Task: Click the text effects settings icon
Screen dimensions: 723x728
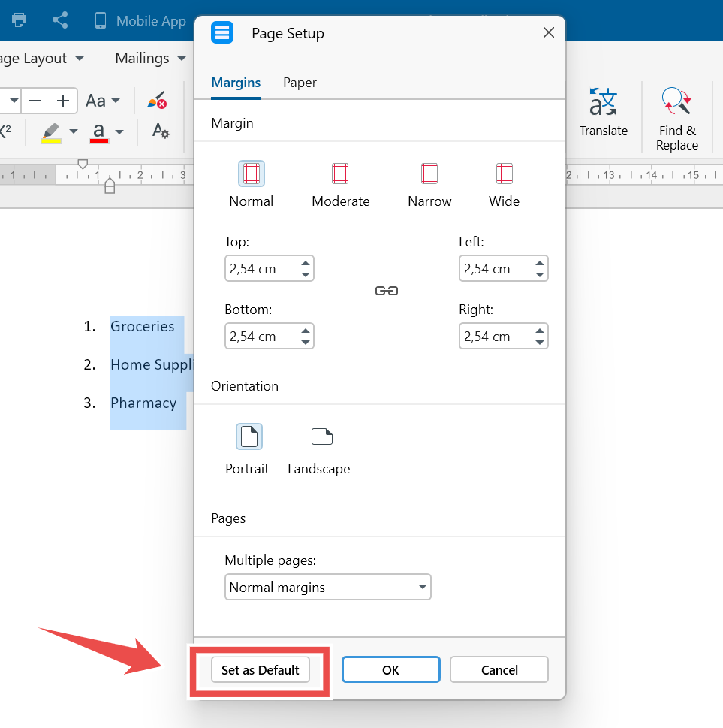Action: pos(161,131)
